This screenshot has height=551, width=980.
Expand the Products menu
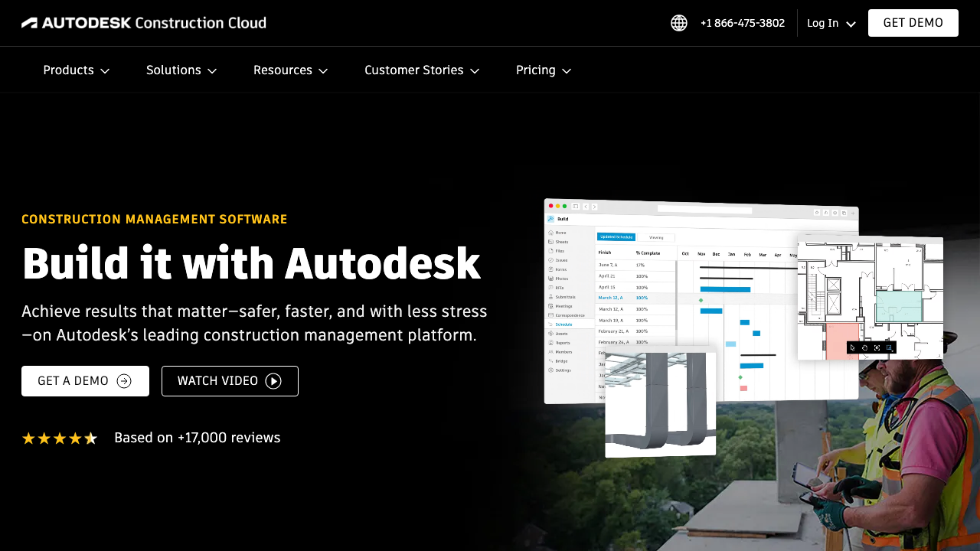coord(77,70)
